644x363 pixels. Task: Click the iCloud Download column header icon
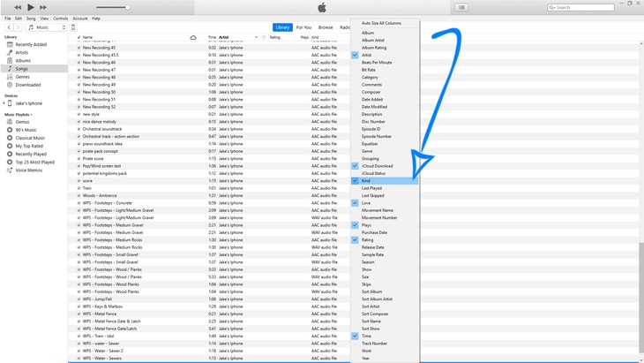pyautogui.click(x=193, y=37)
